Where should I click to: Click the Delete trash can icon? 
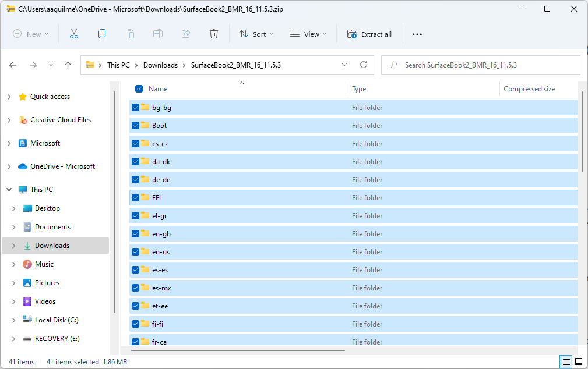click(214, 34)
